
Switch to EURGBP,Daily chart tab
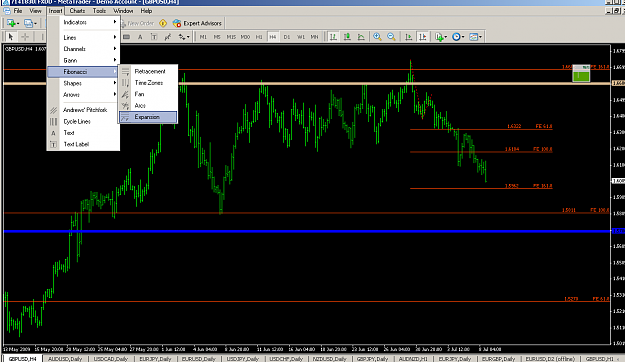click(x=498, y=359)
